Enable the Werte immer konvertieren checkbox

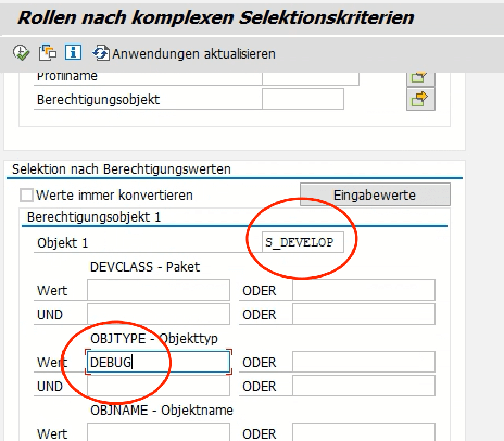[26, 194]
